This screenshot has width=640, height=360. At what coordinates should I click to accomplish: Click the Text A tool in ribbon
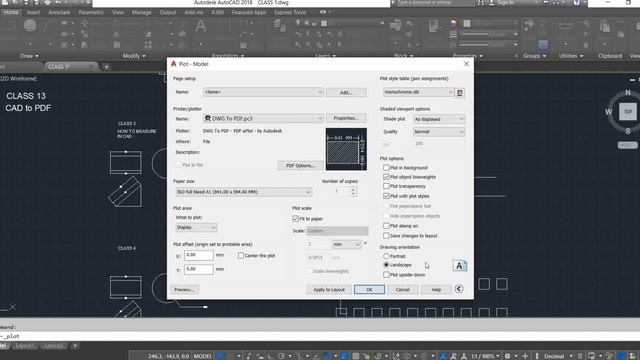pyautogui.click(x=200, y=27)
